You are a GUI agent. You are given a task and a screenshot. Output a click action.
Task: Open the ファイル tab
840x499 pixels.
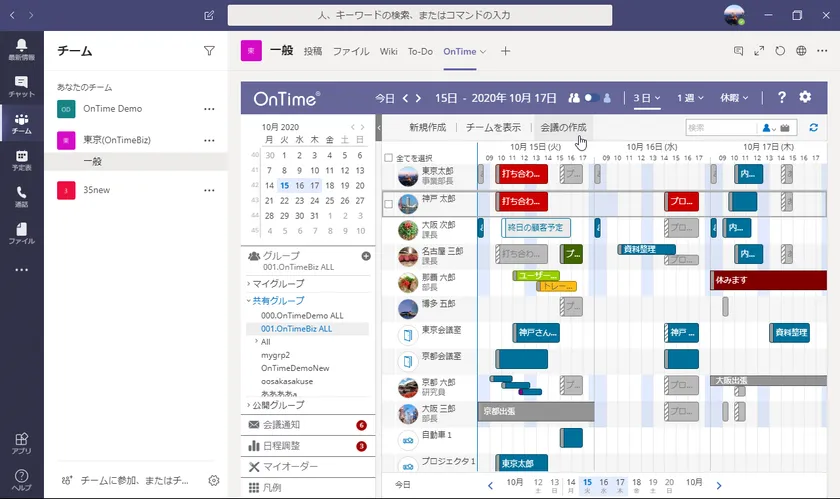point(351,51)
